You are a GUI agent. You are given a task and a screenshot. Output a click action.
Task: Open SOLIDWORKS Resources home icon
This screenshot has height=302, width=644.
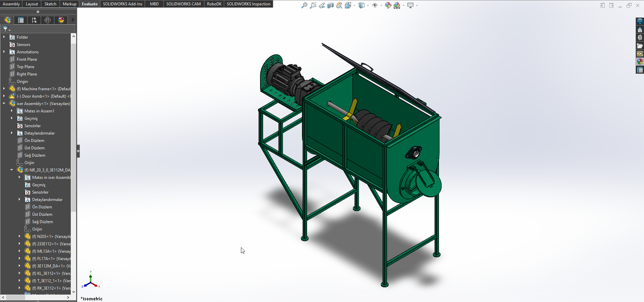point(640,30)
